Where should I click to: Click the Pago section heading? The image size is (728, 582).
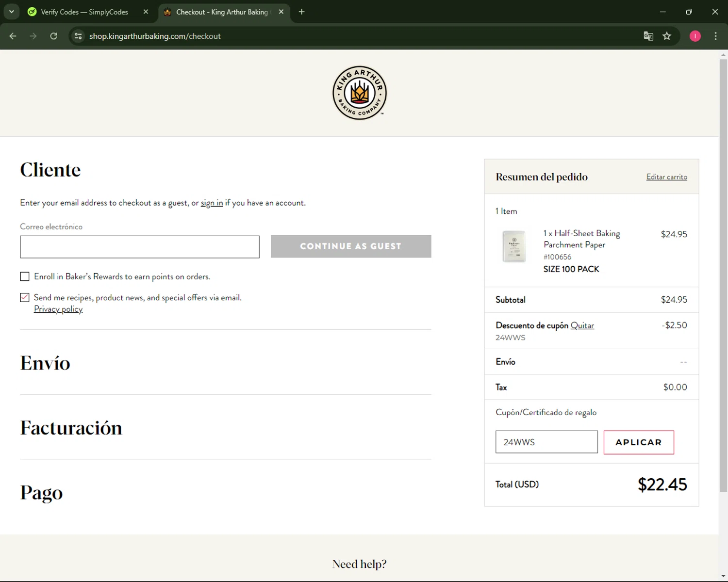coord(41,493)
